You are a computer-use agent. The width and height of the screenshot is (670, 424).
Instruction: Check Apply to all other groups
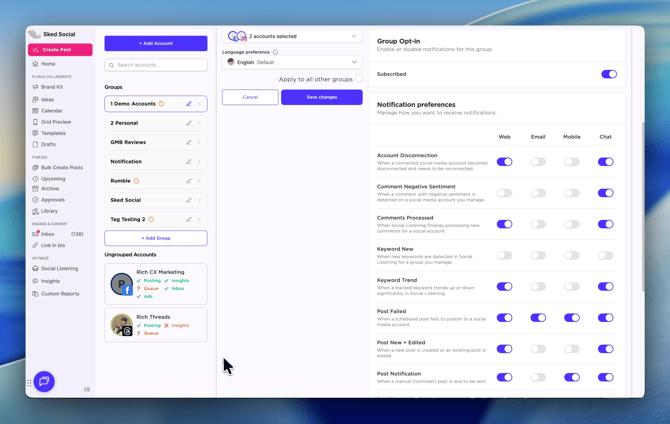(x=359, y=79)
